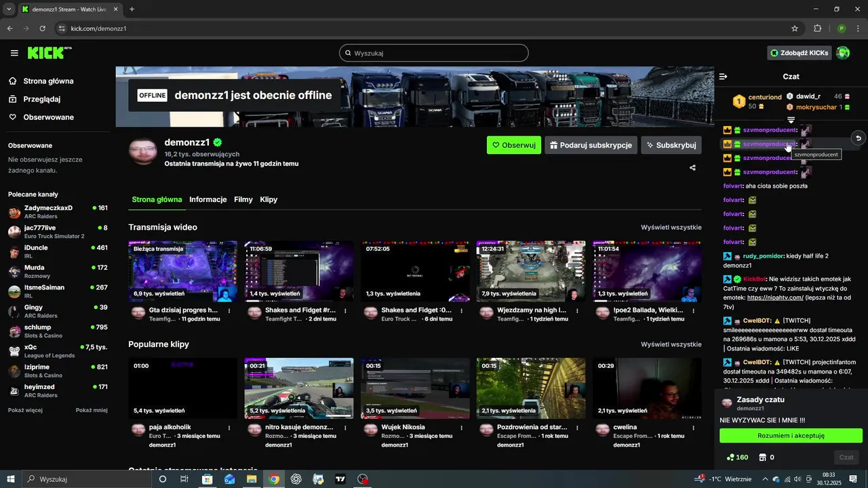Open ChatGPT from the Windows taskbar
868x488 pixels.
click(296, 479)
